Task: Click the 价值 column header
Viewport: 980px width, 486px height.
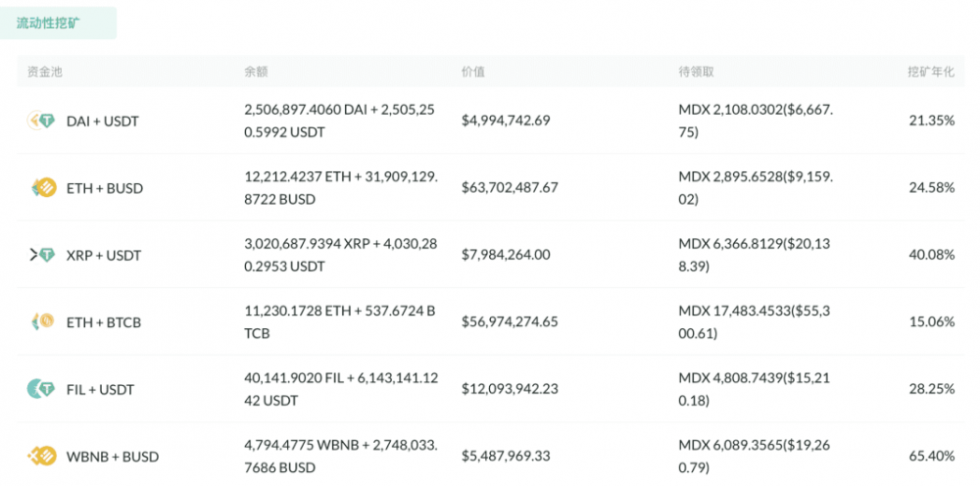Action: 472,72
